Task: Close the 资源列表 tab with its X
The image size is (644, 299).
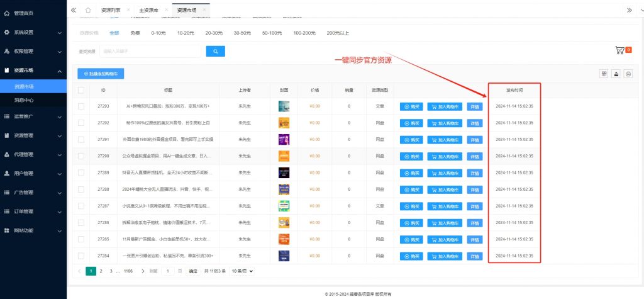Action: (128, 9)
